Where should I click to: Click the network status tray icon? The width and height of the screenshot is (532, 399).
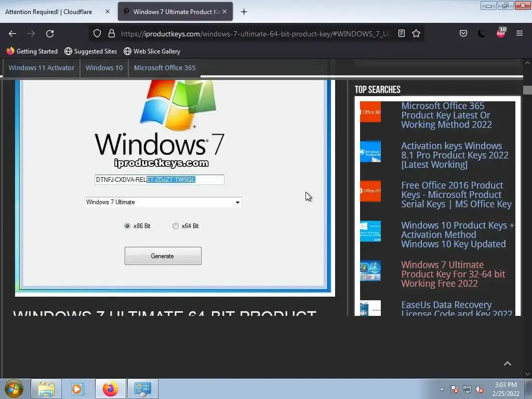[467, 389]
